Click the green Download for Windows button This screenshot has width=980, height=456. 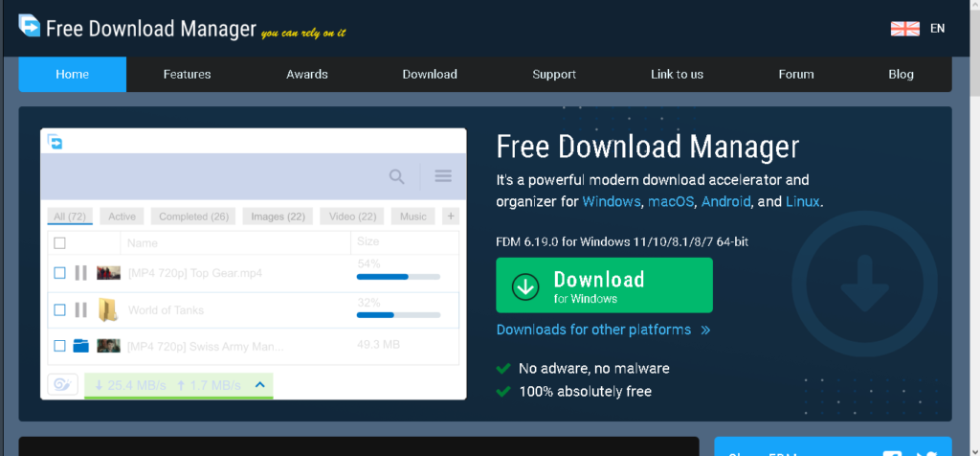(605, 285)
